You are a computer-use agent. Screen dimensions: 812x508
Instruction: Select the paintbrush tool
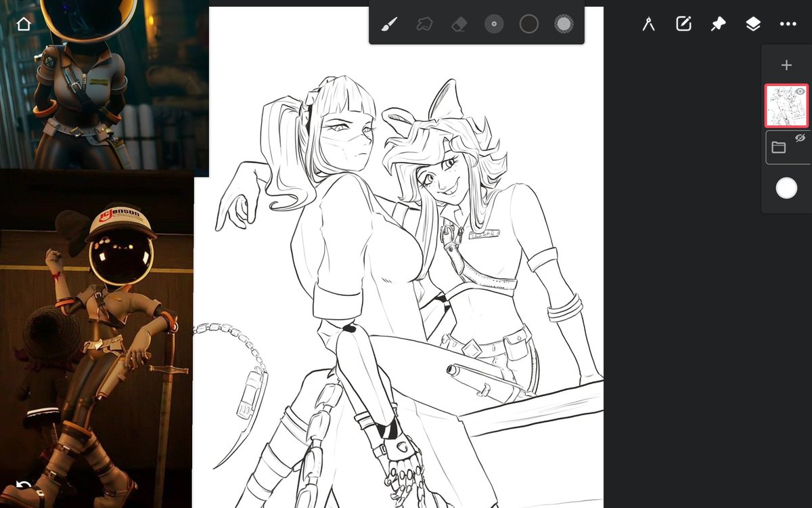[x=389, y=25]
